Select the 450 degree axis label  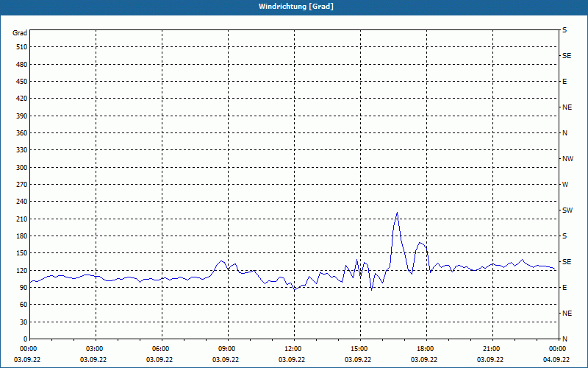[22, 82]
